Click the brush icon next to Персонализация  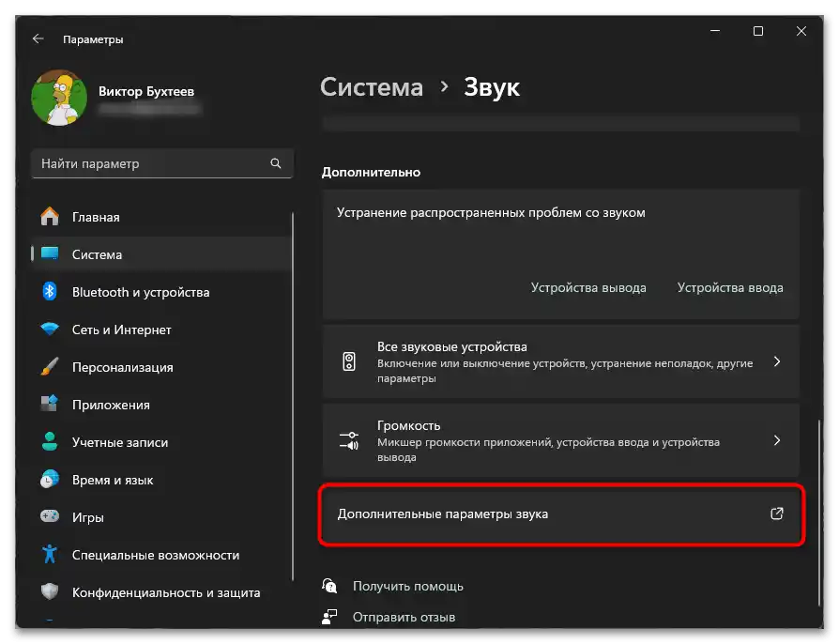[x=52, y=367]
